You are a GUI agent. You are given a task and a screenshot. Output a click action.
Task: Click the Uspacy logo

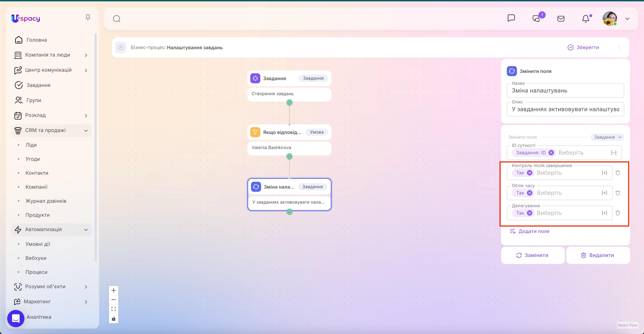[x=26, y=18]
